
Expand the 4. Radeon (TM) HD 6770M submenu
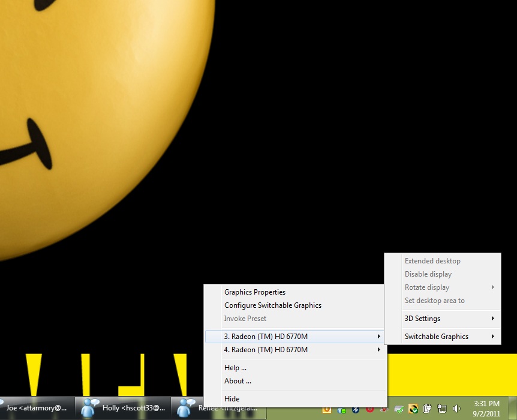click(295, 350)
